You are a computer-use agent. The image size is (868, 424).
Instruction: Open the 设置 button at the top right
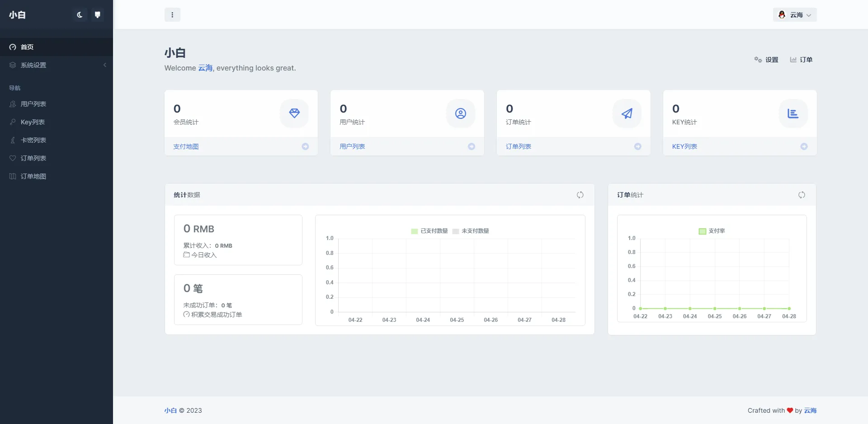point(766,60)
